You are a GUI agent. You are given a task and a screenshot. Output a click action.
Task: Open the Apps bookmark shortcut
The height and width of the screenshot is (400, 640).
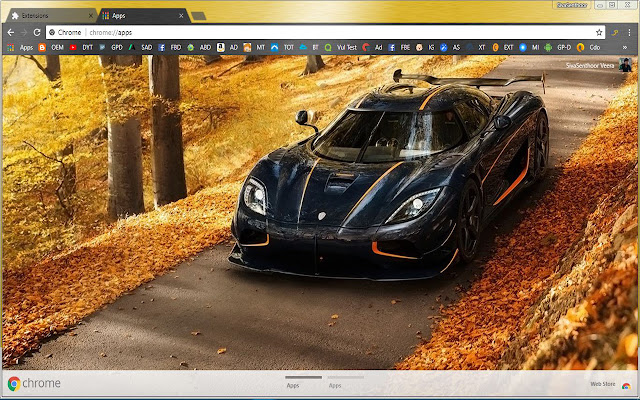(x=20, y=47)
